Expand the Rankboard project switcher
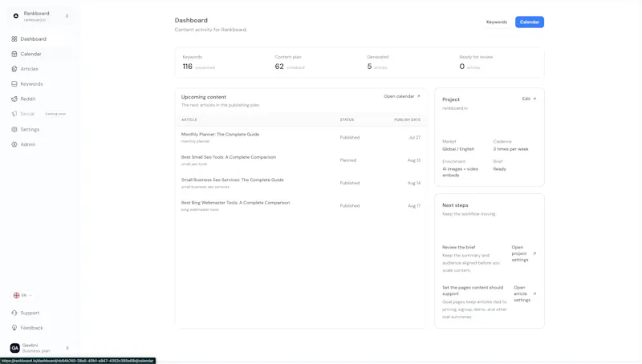 [x=67, y=16]
